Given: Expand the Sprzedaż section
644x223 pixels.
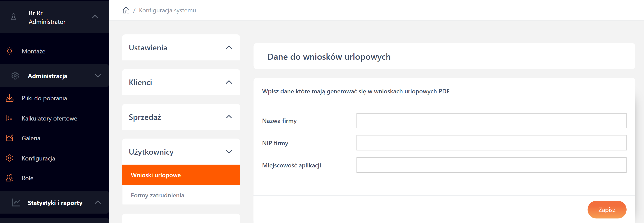Looking at the screenshot, I should point(229,117).
